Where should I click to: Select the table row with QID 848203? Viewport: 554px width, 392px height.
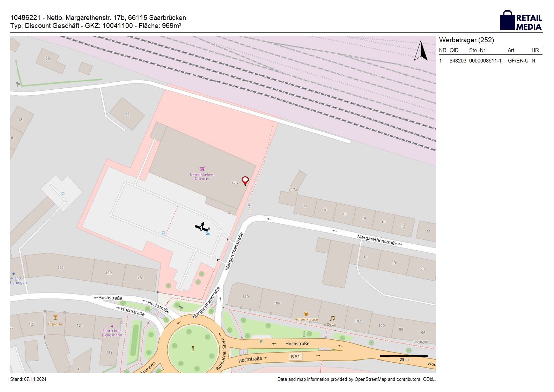coord(490,61)
